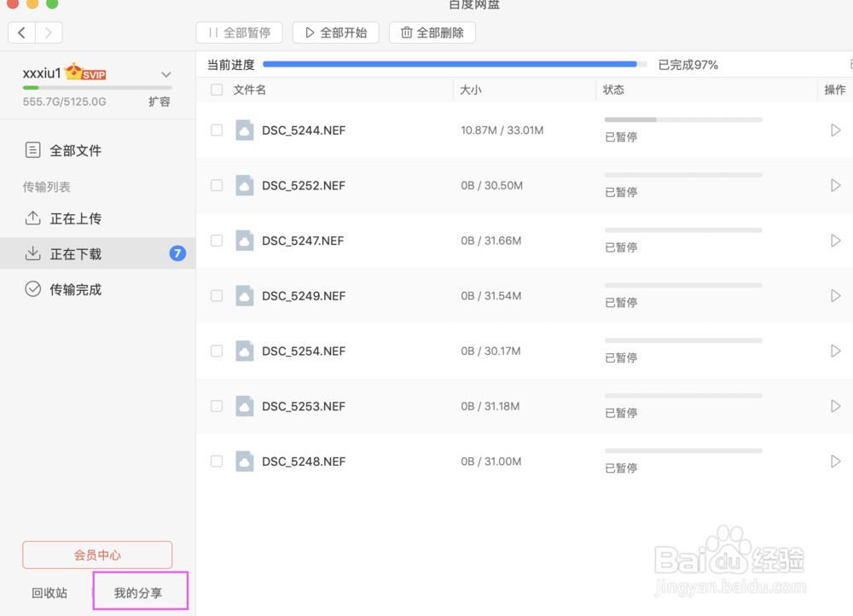Click the size text 0B / 31.66M

(491, 241)
